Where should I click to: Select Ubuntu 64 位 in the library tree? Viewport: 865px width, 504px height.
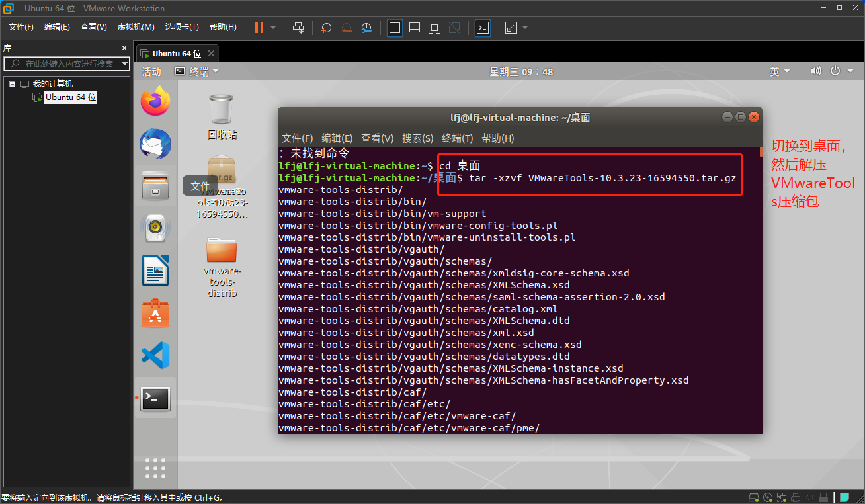click(71, 97)
